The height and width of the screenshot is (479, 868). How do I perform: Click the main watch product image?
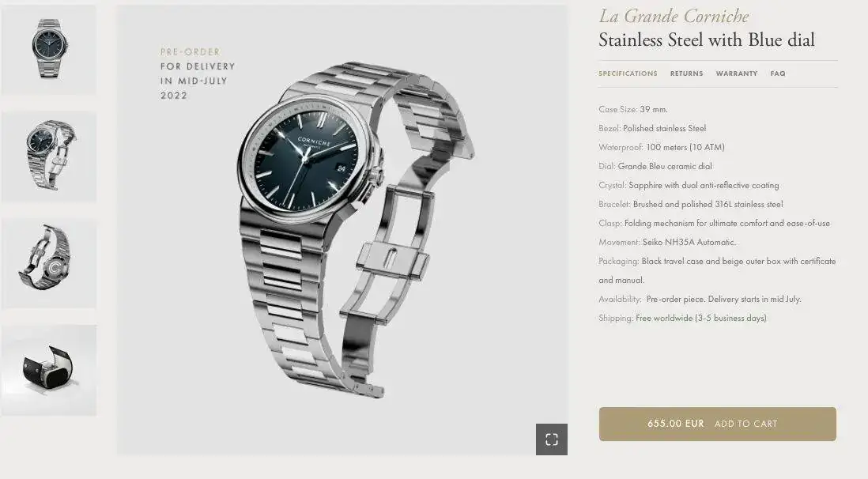342,230
